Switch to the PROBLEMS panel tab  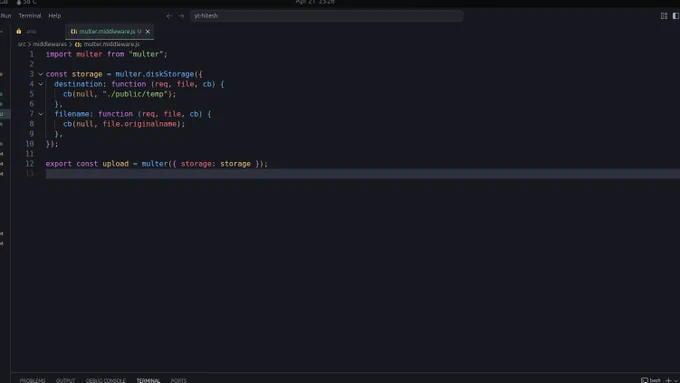click(x=33, y=380)
